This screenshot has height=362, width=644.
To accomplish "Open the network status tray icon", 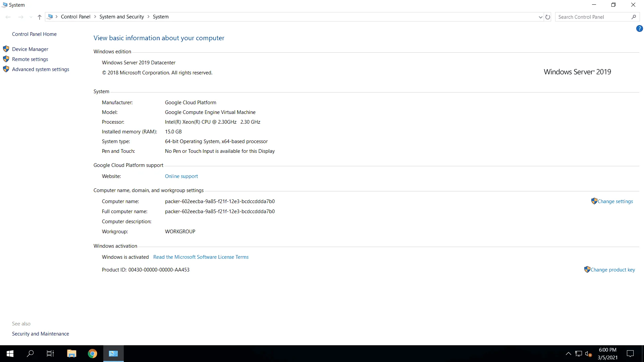I will pos(579,354).
